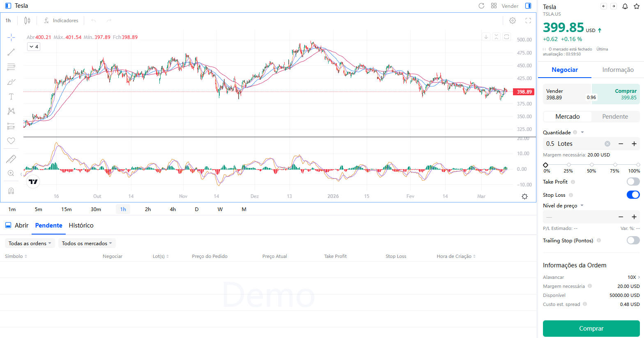Expand the Todos os mercados filter
Image resolution: width=644 pixels, height=338 pixels.
coord(87,244)
